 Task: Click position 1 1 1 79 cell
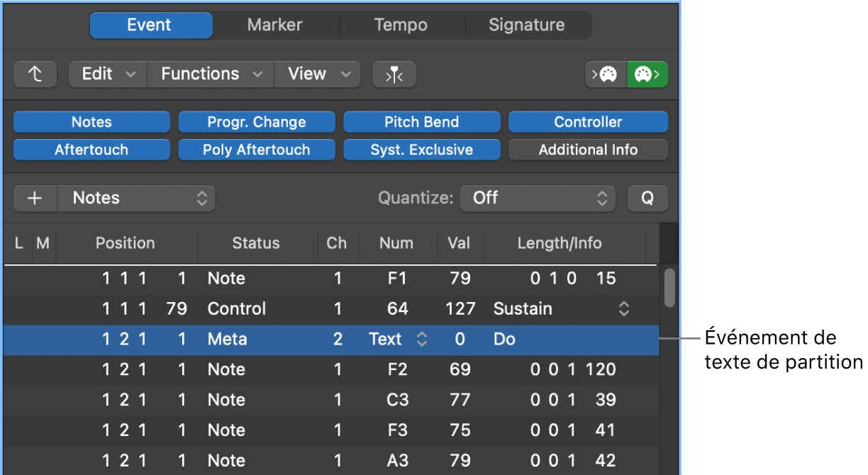[145, 309]
